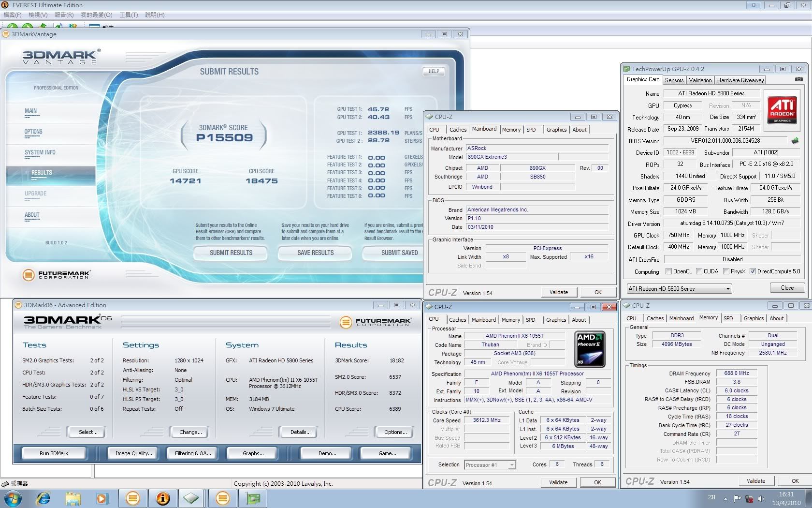Click the Run 3DMark button
This screenshot has height=508, width=812.
point(54,453)
